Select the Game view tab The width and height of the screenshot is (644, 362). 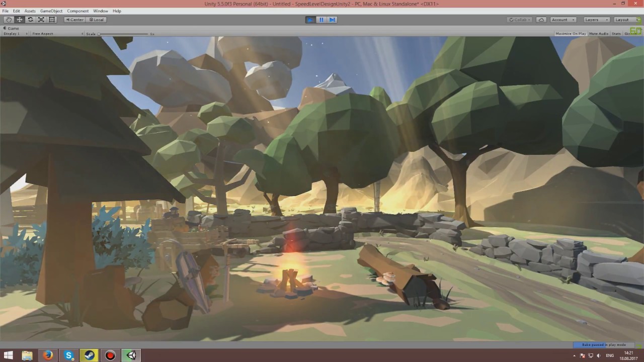[x=12, y=28]
